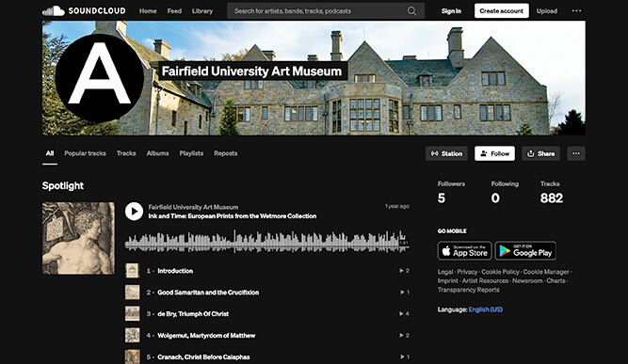Image resolution: width=628 pixels, height=364 pixels.
Task: Open the Following count
Action: coord(505,193)
